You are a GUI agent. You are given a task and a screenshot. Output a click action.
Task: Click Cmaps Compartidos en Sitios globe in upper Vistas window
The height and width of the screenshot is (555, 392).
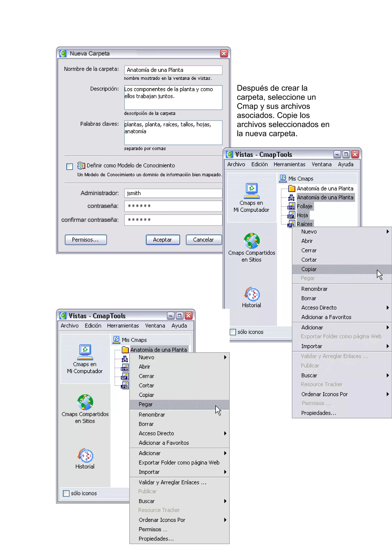click(x=252, y=241)
